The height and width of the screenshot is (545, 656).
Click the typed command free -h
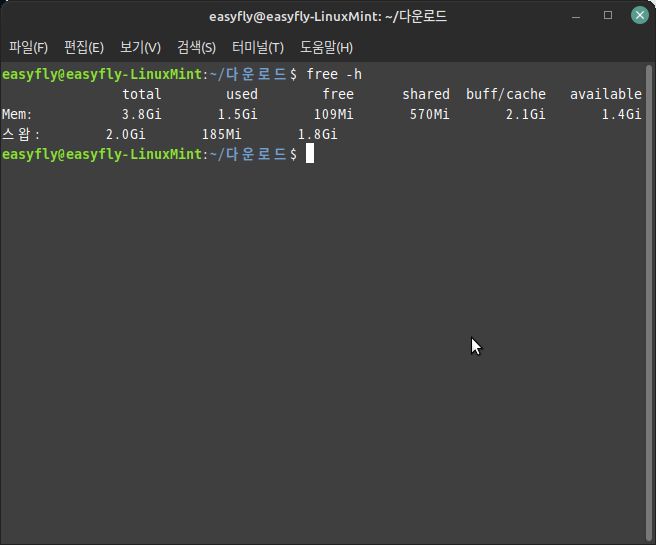(x=334, y=74)
